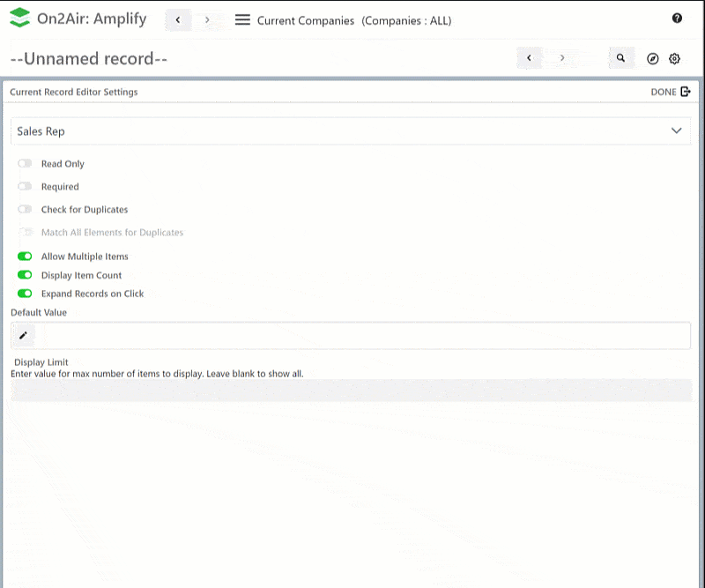Enable the Read Only toggle
705x588 pixels.
tap(25, 164)
